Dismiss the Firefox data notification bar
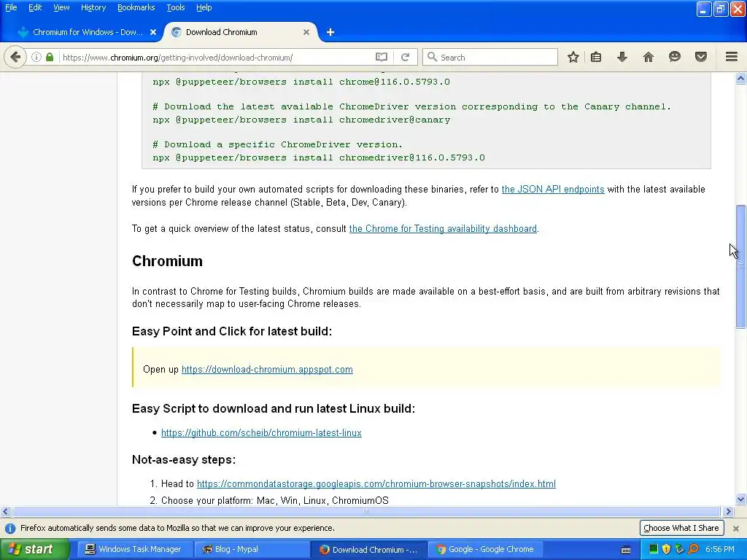Screen dimensions: 747x560 (x=736, y=528)
